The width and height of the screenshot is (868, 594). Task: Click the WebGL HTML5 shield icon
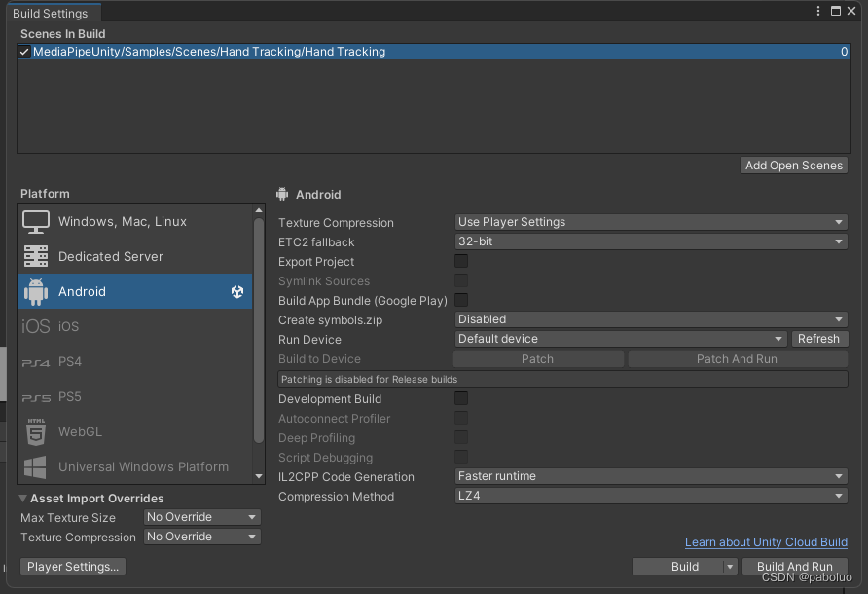click(36, 431)
